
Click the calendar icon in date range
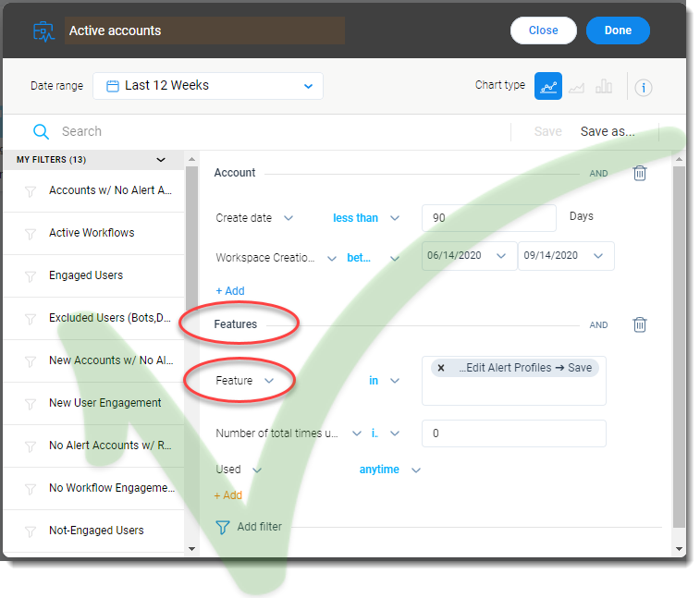(x=113, y=86)
